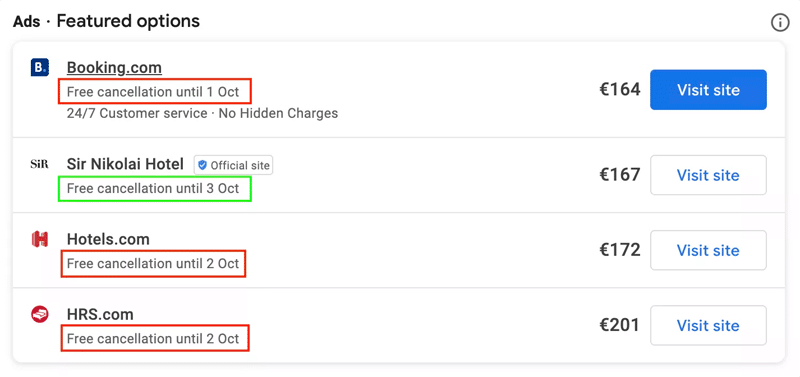800x377 pixels.
Task: Click the Booking.com logo icon
Action: [39, 67]
